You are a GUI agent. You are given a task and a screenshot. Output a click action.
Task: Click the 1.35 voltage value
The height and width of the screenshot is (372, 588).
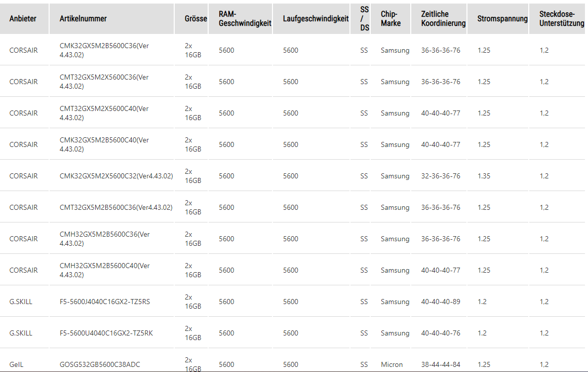tap(484, 176)
